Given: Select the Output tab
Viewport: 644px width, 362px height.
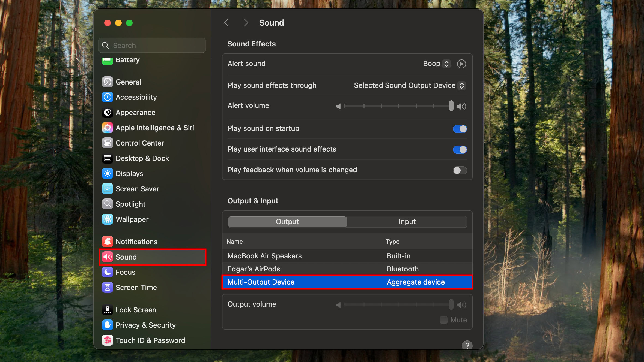Looking at the screenshot, I should click(x=287, y=222).
